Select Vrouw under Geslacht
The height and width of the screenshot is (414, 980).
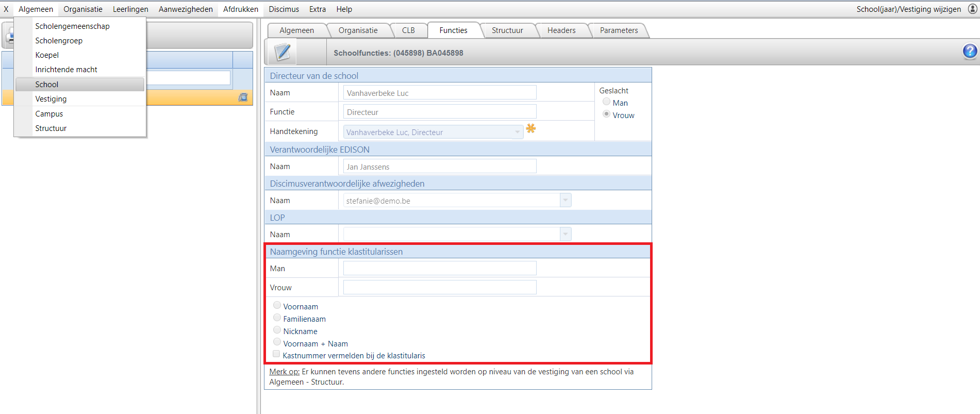coord(606,114)
